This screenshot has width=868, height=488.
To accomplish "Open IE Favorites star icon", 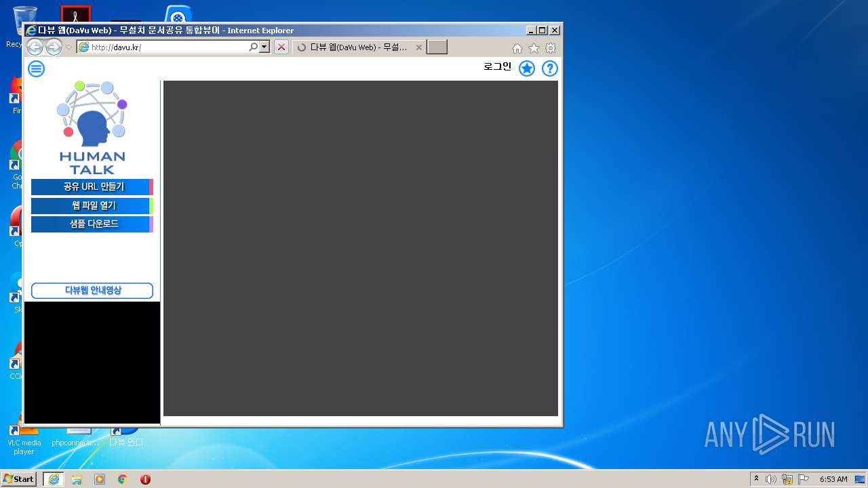I will (534, 48).
